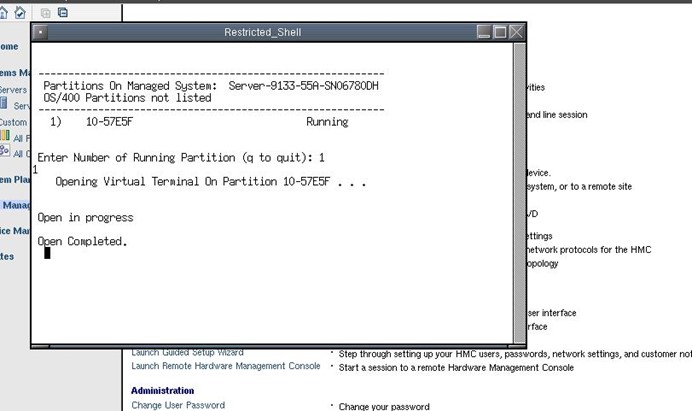The height and width of the screenshot is (411, 692).
Task: Click the terminal cursor block
Action: tap(47, 253)
